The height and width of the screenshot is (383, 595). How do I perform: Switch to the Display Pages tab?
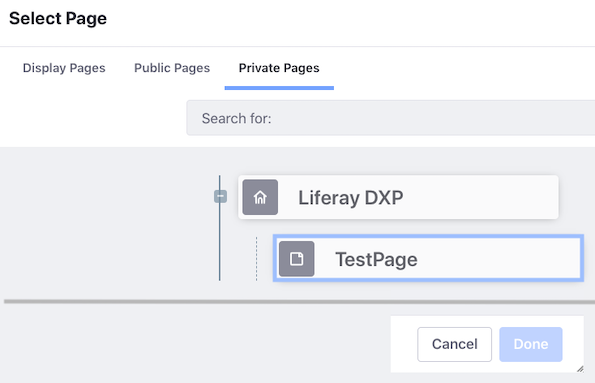pyautogui.click(x=64, y=68)
